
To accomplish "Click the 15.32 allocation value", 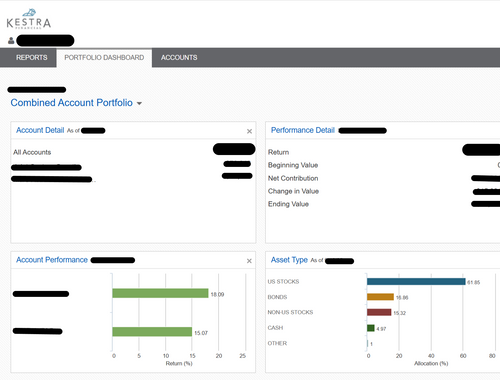I will pyautogui.click(x=399, y=313).
